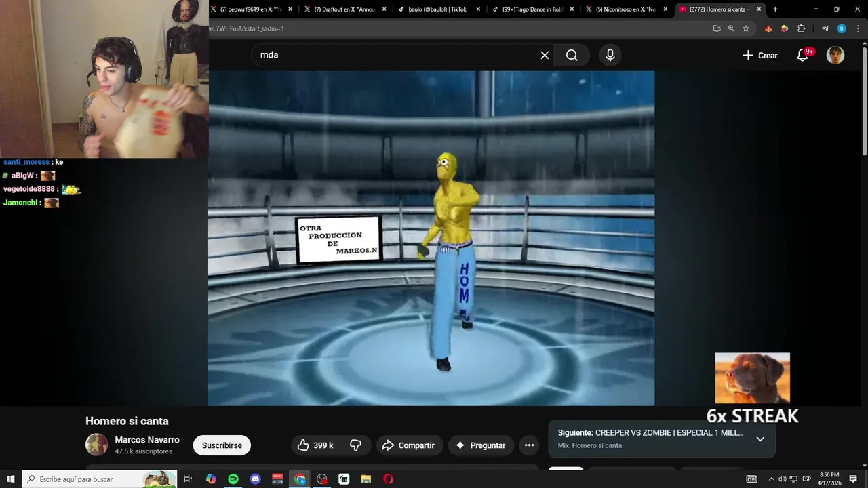This screenshot has height=488, width=868.
Task: Open the zoom indicator in address bar
Action: point(731,28)
